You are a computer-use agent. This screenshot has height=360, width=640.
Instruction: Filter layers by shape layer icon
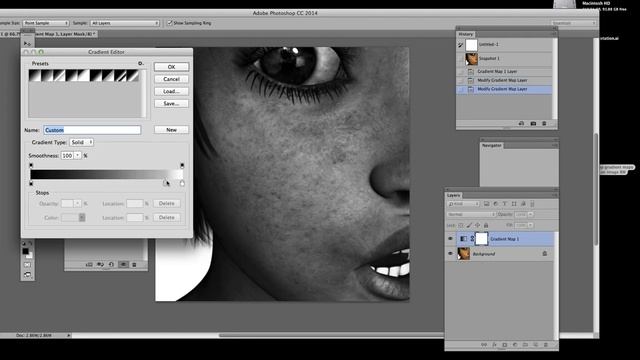[514, 204]
